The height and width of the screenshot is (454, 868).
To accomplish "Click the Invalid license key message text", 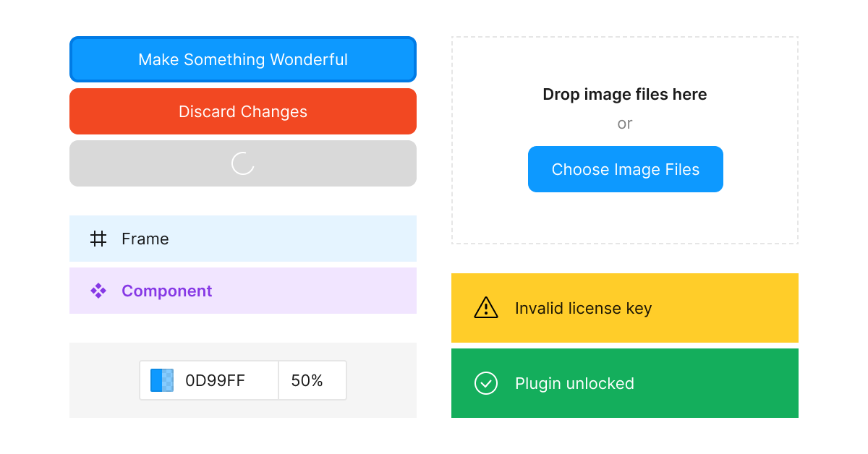I will 583,308.
